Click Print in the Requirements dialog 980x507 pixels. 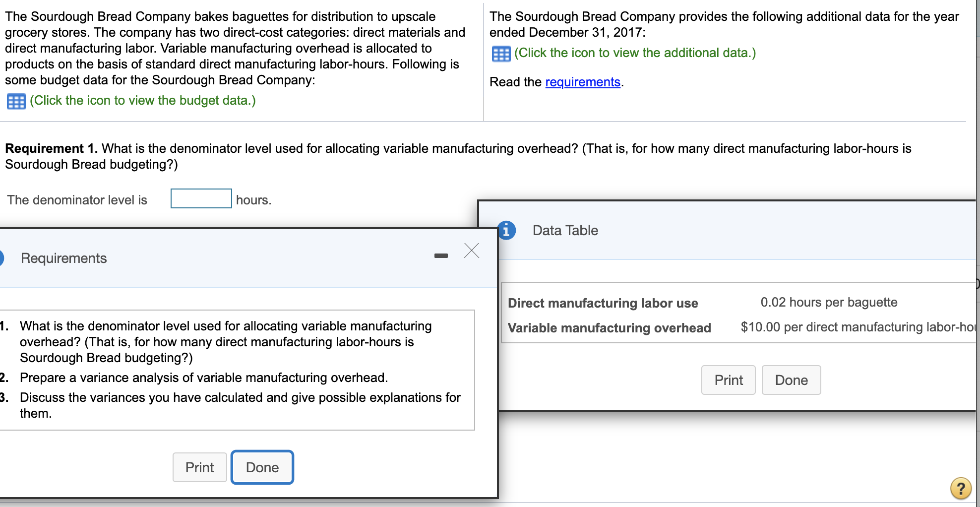199,467
